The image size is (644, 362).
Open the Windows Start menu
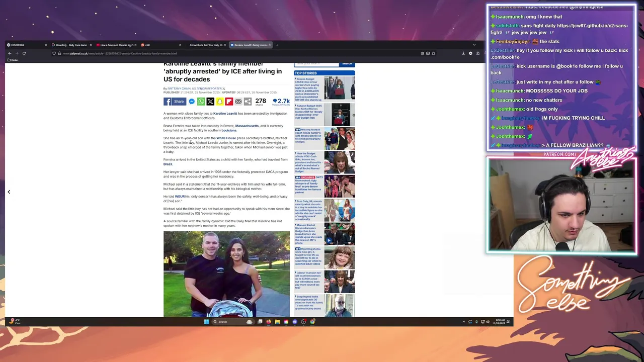tap(206, 322)
